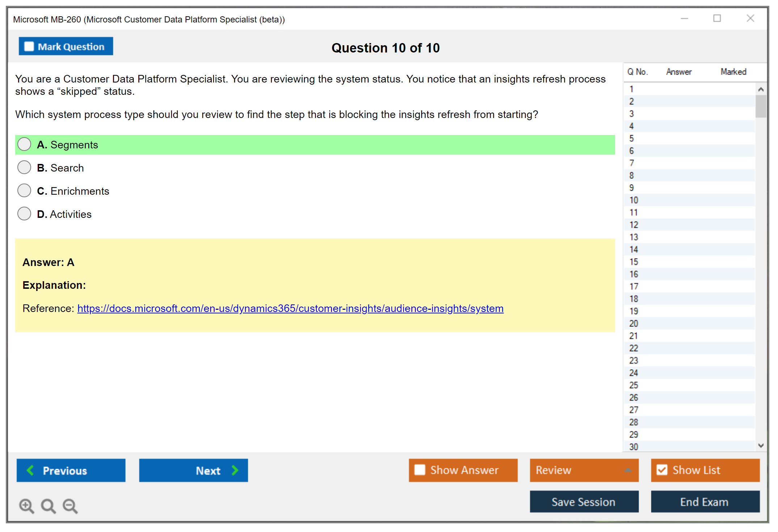This screenshot has height=532, width=778.
Task: Uncheck the Show List checkbox
Action: [x=662, y=470]
